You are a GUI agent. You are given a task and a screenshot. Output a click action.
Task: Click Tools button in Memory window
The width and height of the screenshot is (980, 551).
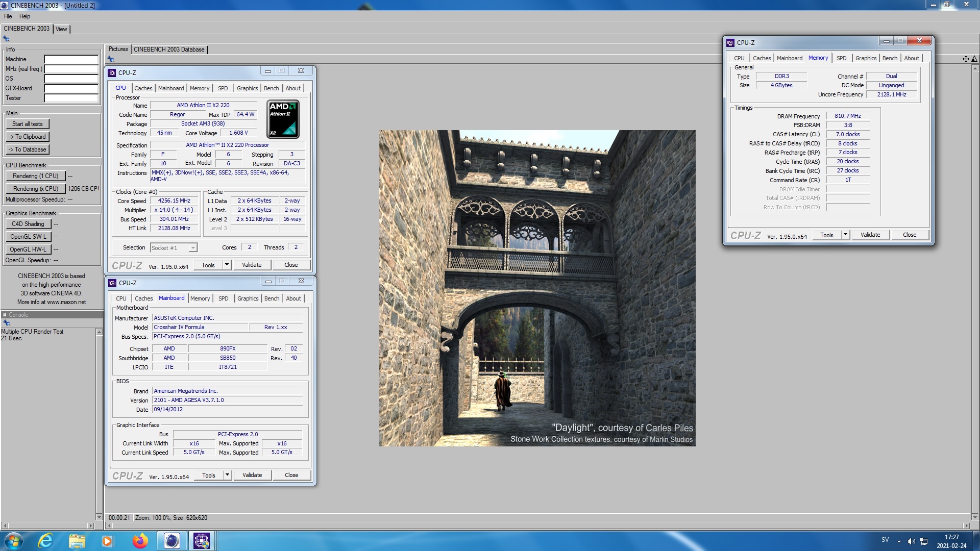(827, 235)
